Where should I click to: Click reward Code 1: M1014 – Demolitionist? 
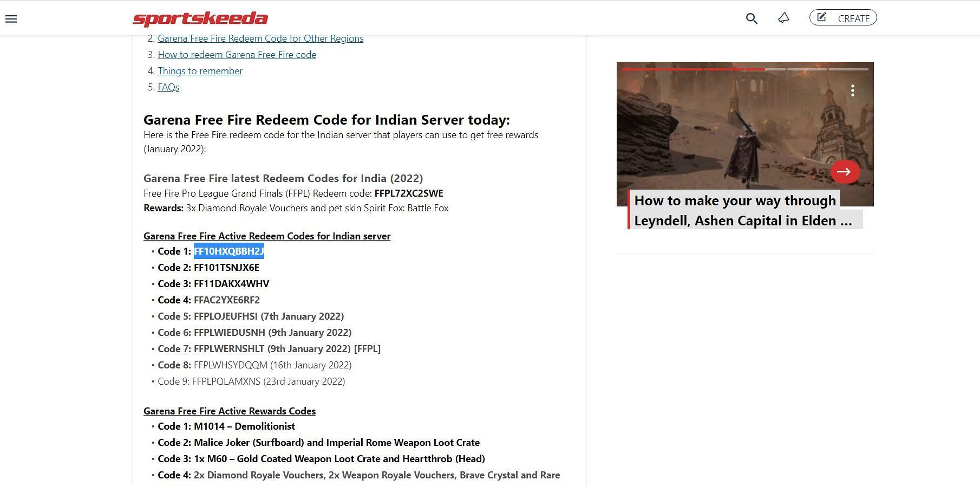tap(226, 426)
